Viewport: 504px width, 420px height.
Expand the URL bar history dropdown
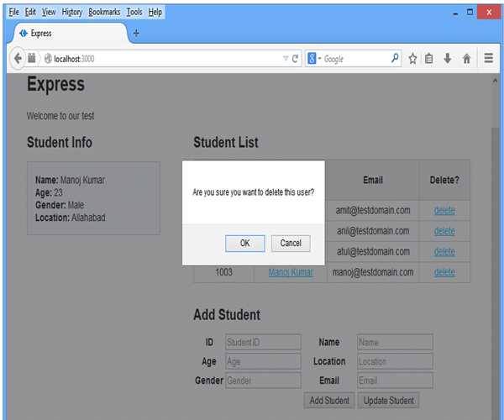click(285, 59)
